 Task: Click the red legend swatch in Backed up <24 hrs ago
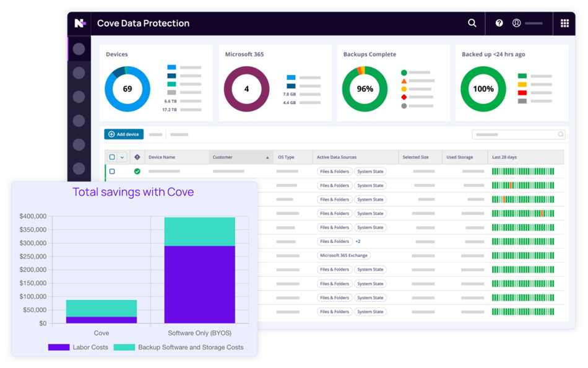[x=522, y=93]
